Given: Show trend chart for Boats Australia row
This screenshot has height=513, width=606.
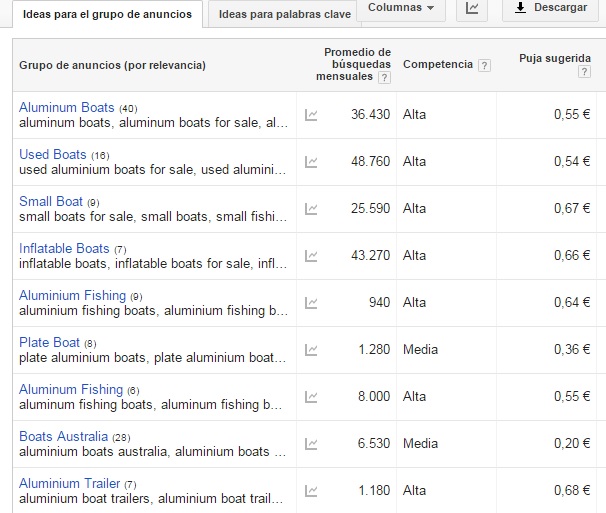Looking at the screenshot, I should pyautogui.click(x=311, y=444).
